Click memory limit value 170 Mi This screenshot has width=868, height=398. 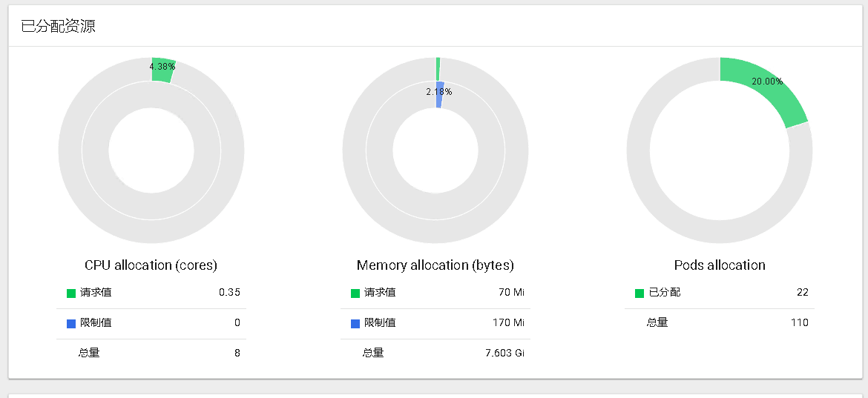coord(508,322)
